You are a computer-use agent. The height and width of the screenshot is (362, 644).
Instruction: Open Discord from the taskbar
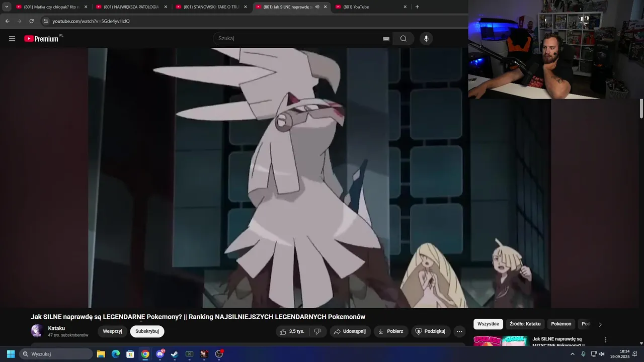160,354
